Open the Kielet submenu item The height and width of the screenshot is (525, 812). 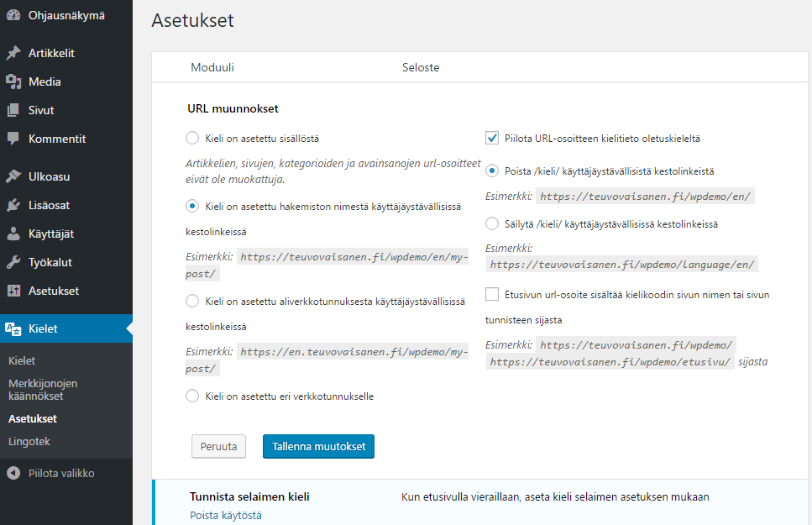[x=22, y=360]
